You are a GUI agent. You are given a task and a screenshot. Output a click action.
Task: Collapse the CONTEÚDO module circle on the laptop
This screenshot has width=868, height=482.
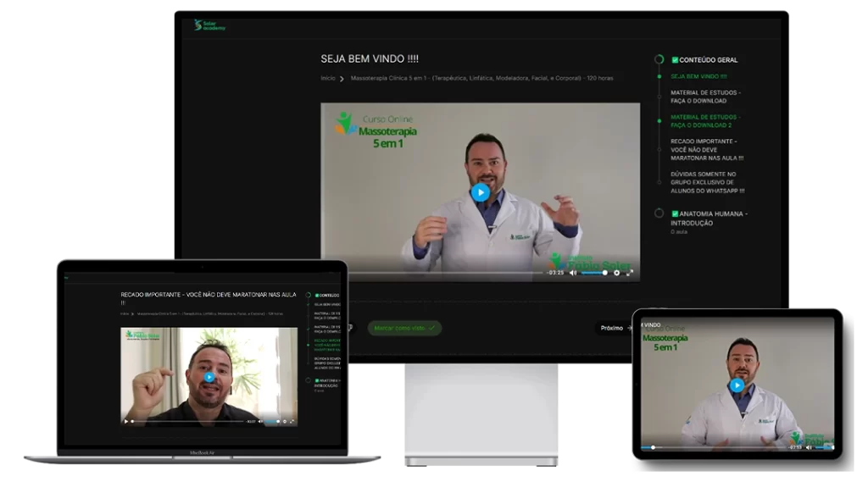[309, 295]
